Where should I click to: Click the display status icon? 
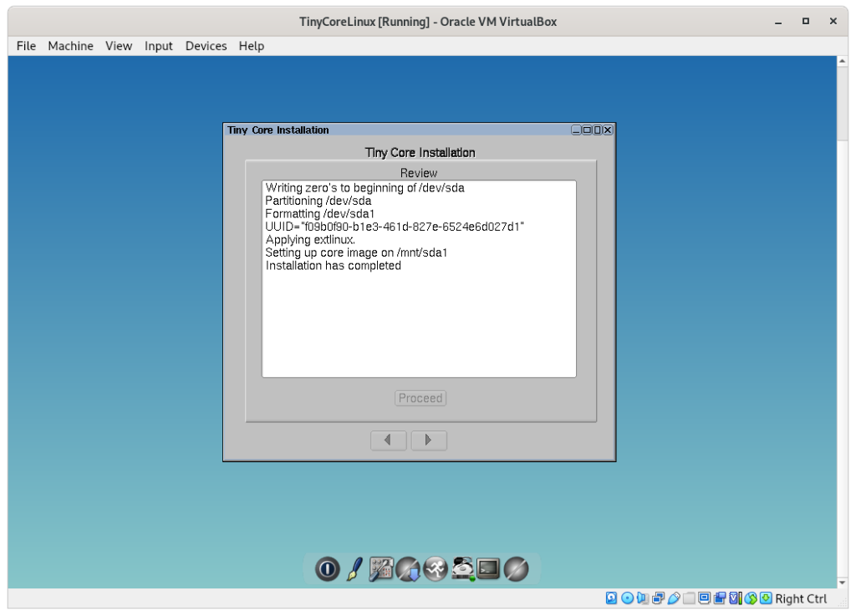(703, 598)
